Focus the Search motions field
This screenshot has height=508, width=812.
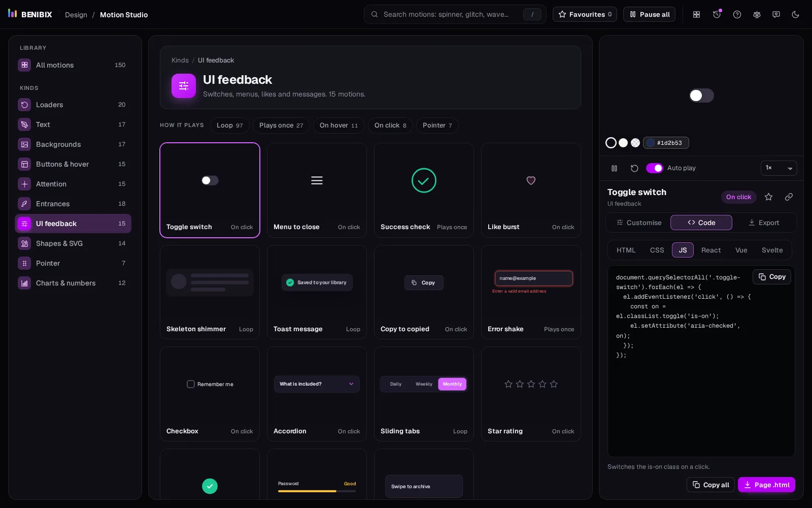[x=455, y=14]
